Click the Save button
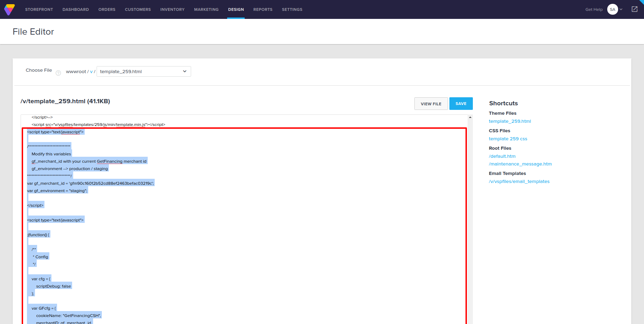This screenshot has width=644, height=324. pyautogui.click(x=461, y=104)
